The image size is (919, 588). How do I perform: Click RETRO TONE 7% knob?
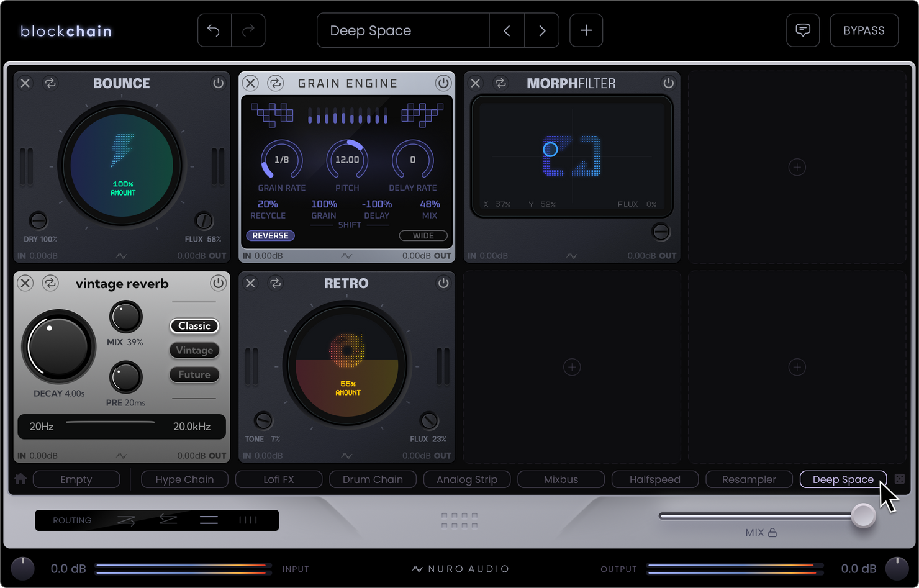(x=263, y=421)
